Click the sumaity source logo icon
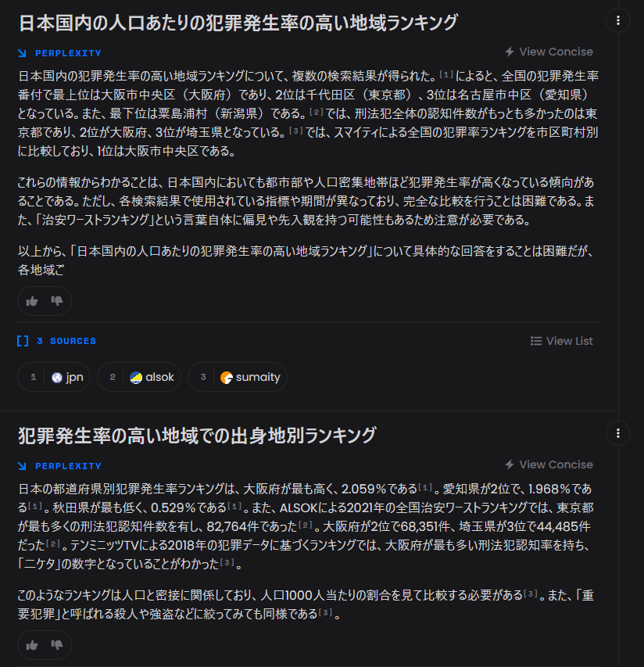Image resolution: width=644 pixels, height=667 pixels. [x=226, y=378]
